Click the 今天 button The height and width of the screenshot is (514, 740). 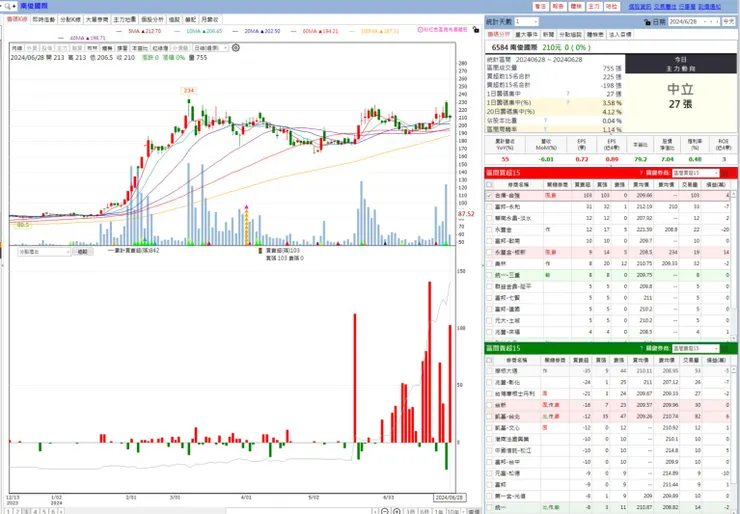[728, 22]
